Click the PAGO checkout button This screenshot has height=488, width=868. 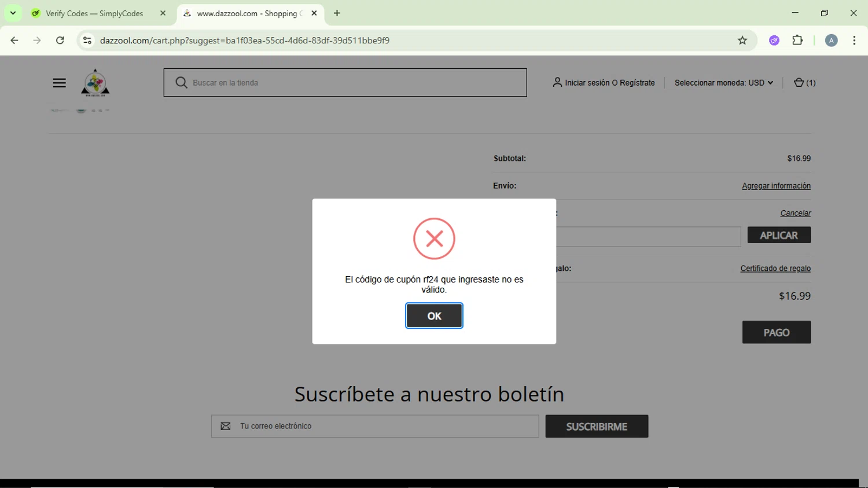click(777, 332)
